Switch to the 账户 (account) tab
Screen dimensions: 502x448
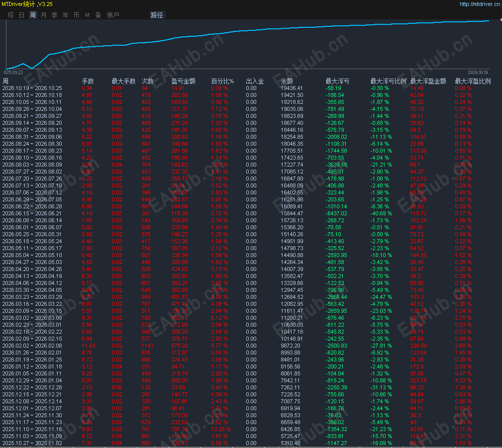point(113,15)
